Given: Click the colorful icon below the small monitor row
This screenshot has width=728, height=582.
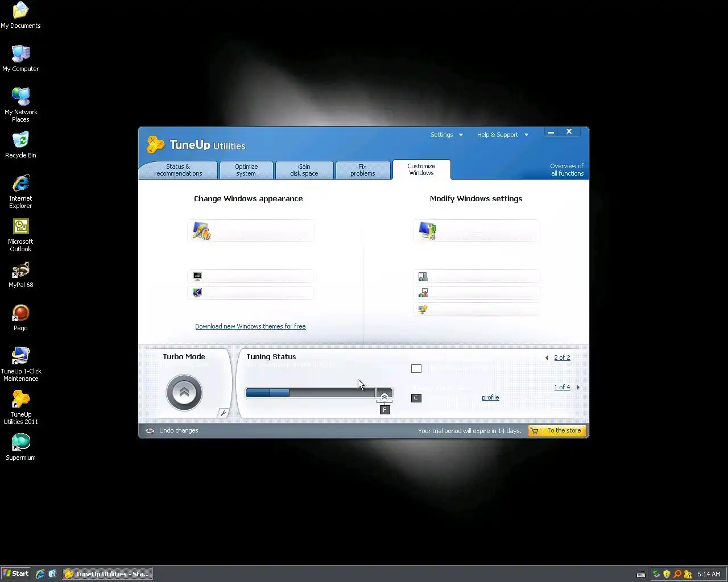Looking at the screenshot, I should point(197,293).
